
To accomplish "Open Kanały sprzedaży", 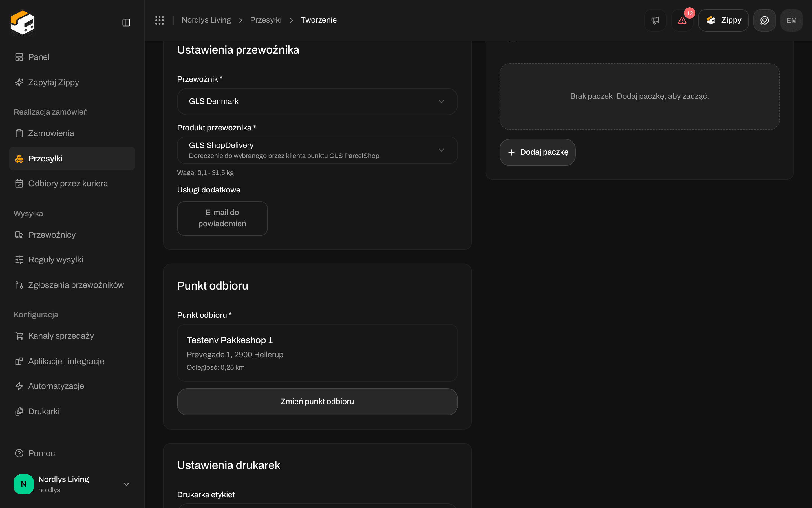I will coord(72,336).
